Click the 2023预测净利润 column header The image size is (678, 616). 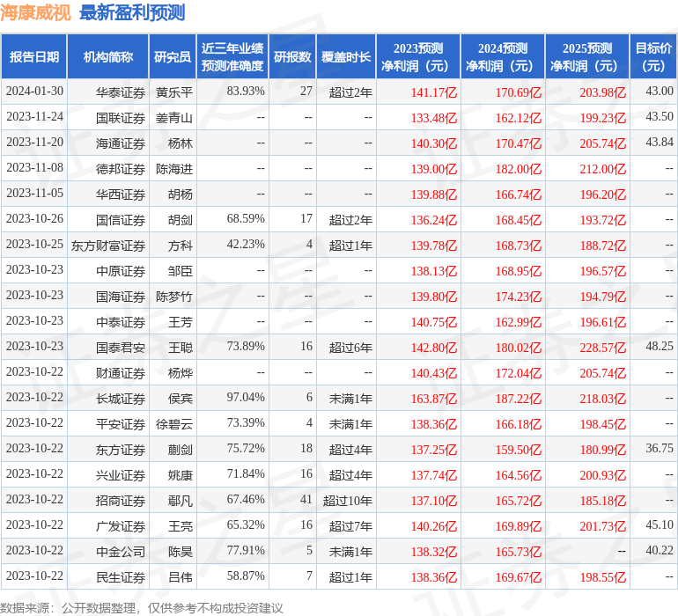click(x=418, y=56)
